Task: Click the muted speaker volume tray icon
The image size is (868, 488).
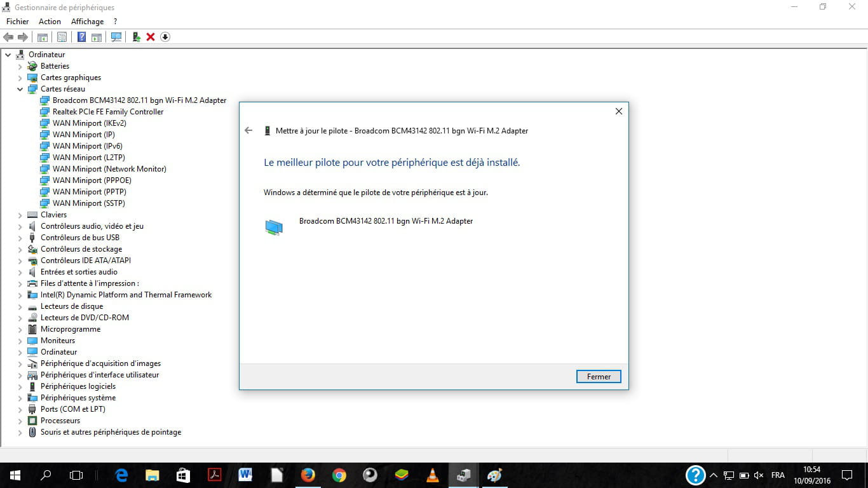Action: click(758, 475)
